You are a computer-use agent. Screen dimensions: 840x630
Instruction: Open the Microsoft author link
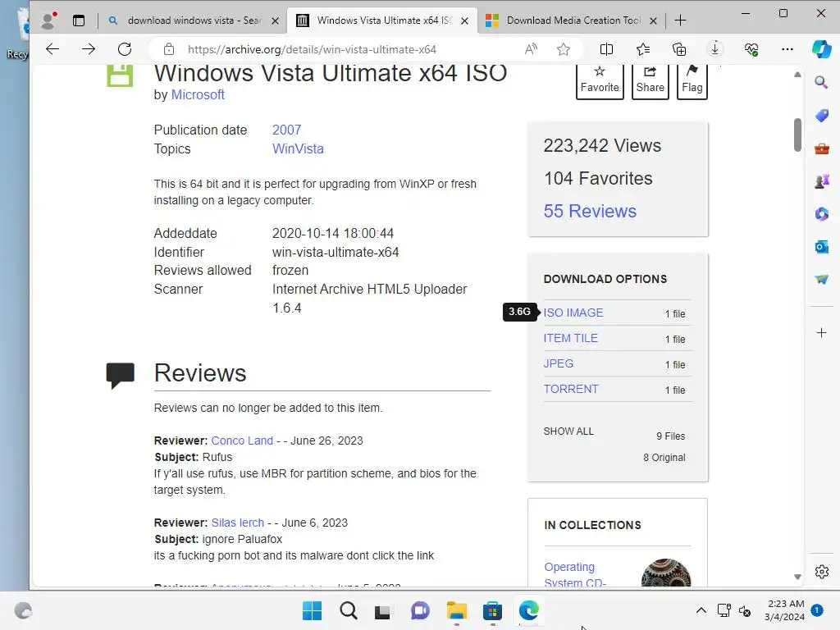point(198,95)
